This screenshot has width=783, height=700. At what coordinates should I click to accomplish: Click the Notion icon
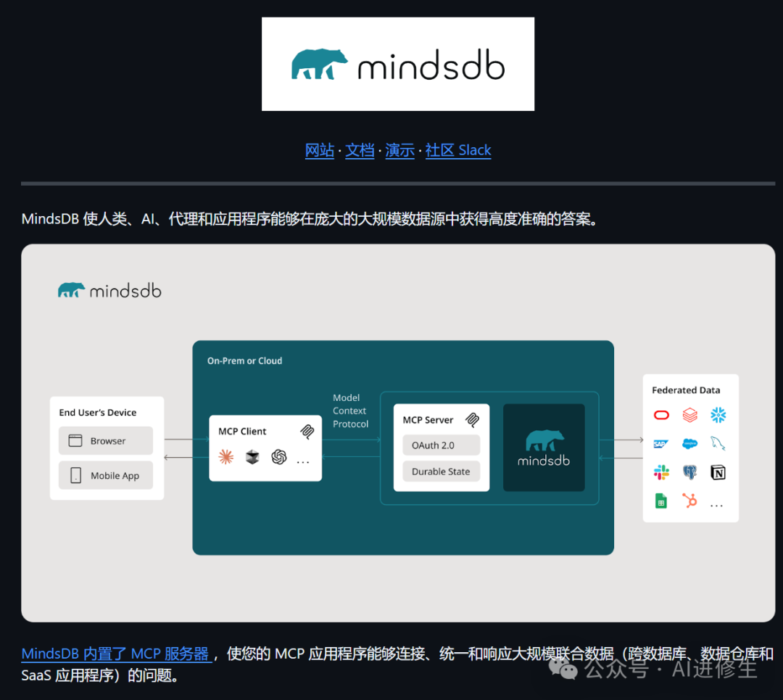[x=718, y=472]
